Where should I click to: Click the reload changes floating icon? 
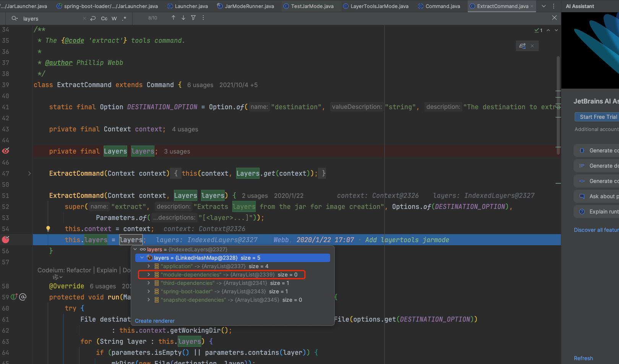[522, 46]
